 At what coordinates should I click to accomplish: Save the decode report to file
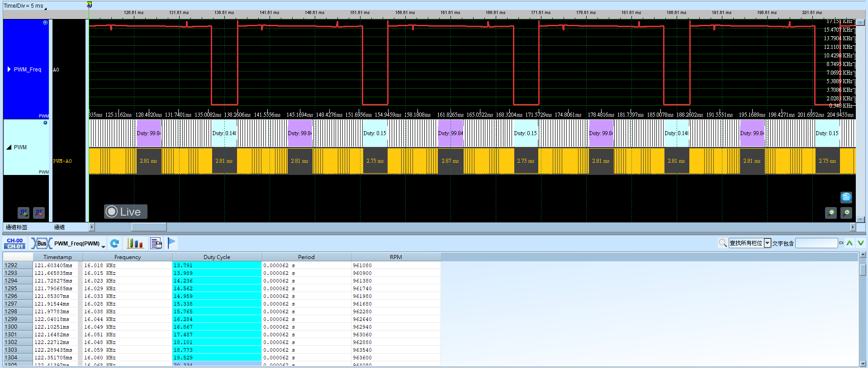tap(156, 243)
